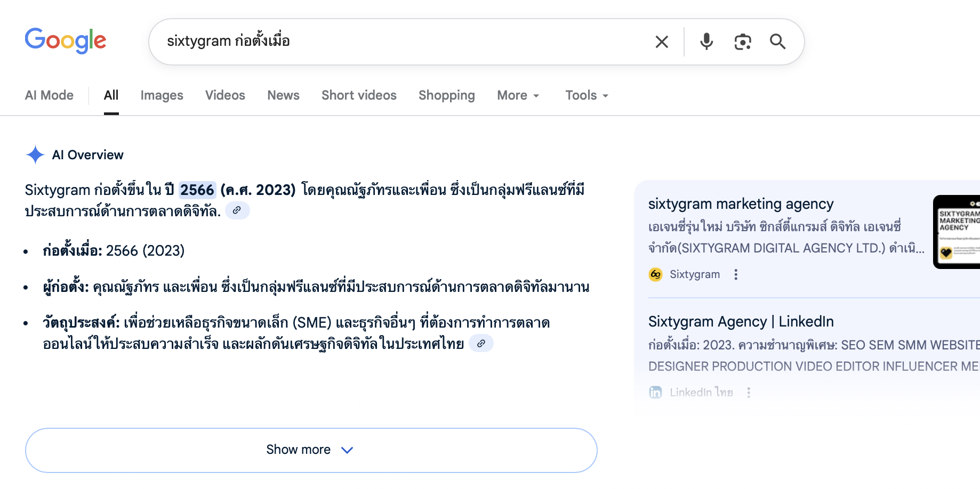Image resolution: width=980 pixels, height=489 pixels.
Task: Expand AI Overview with Show more
Action: tap(311, 450)
